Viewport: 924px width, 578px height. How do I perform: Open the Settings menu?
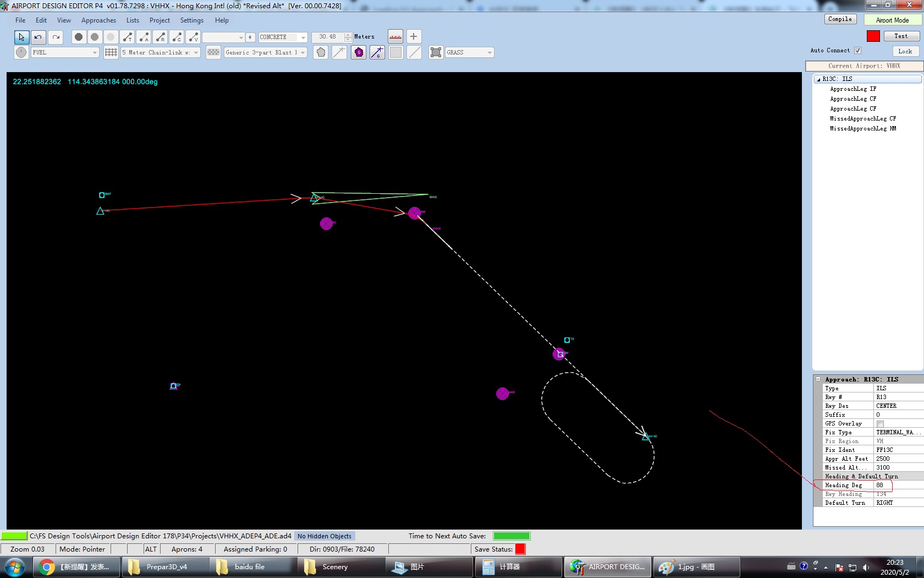pos(192,20)
